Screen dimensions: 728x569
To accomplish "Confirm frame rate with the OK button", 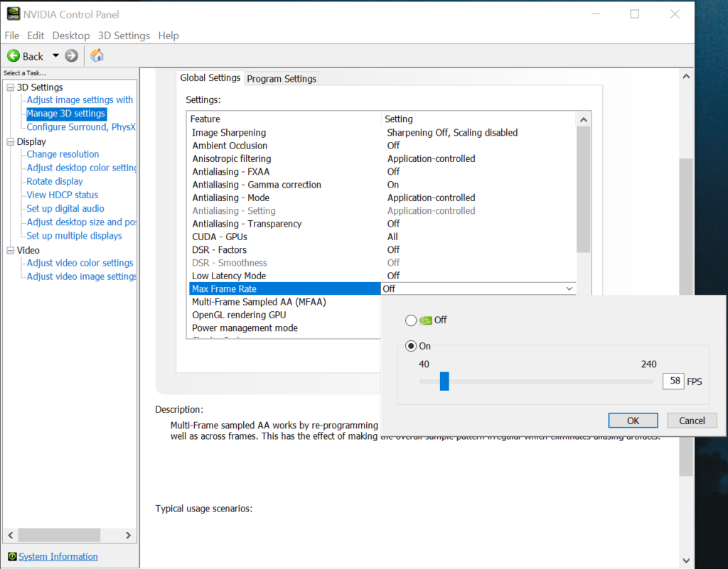I will pyautogui.click(x=632, y=420).
